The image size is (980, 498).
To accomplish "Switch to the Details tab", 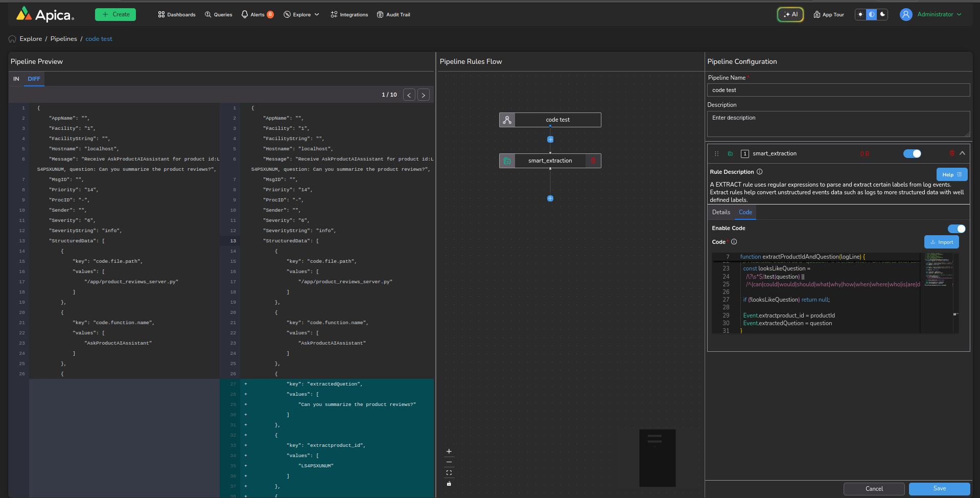I will 721,212.
